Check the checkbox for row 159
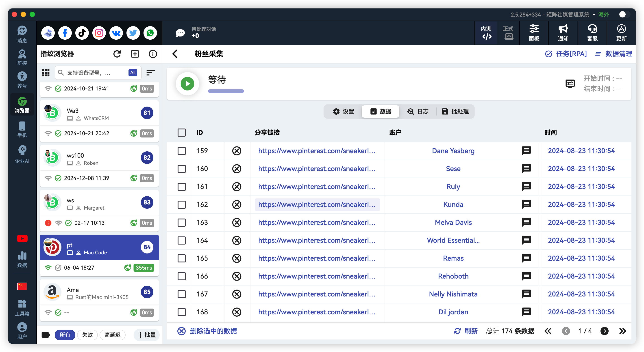The image size is (644, 352). [181, 151]
